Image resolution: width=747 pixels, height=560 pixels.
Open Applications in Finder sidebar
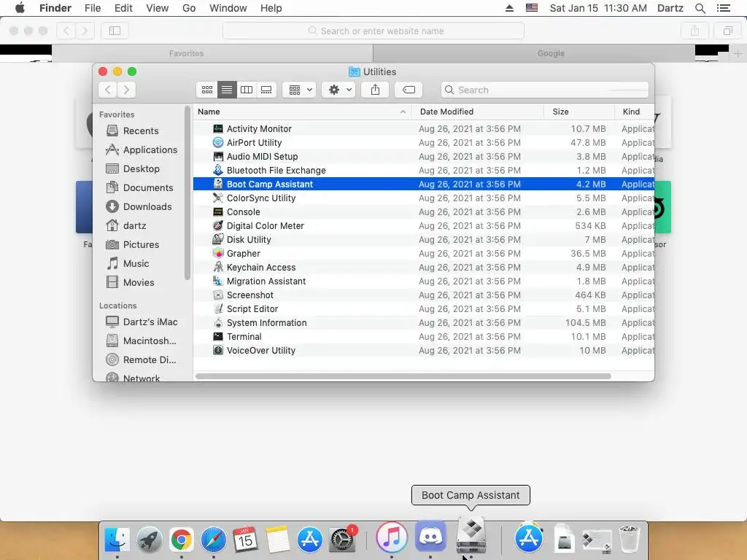pyautogui.click(x=141, y=149)
